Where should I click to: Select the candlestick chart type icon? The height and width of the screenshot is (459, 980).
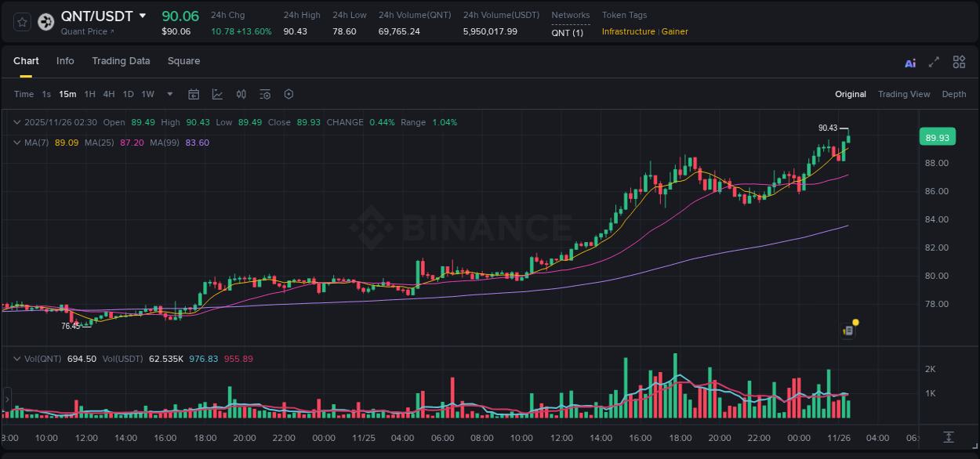(x=241, y=94)
